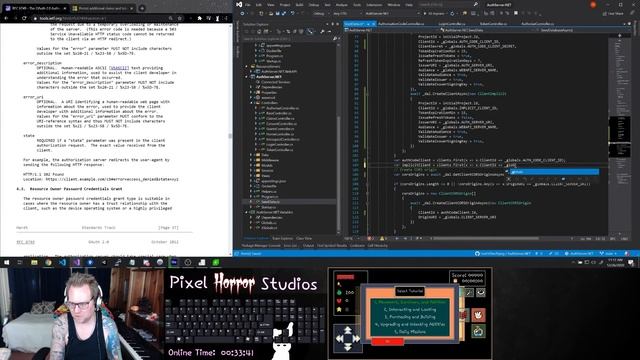Show the Output bottom tab
Viewport: 640px width, 360px height.
tap(308, 246)
